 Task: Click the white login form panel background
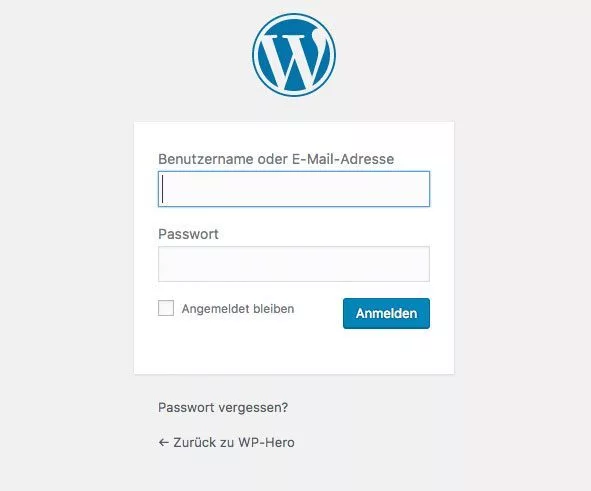pos(294,352)
